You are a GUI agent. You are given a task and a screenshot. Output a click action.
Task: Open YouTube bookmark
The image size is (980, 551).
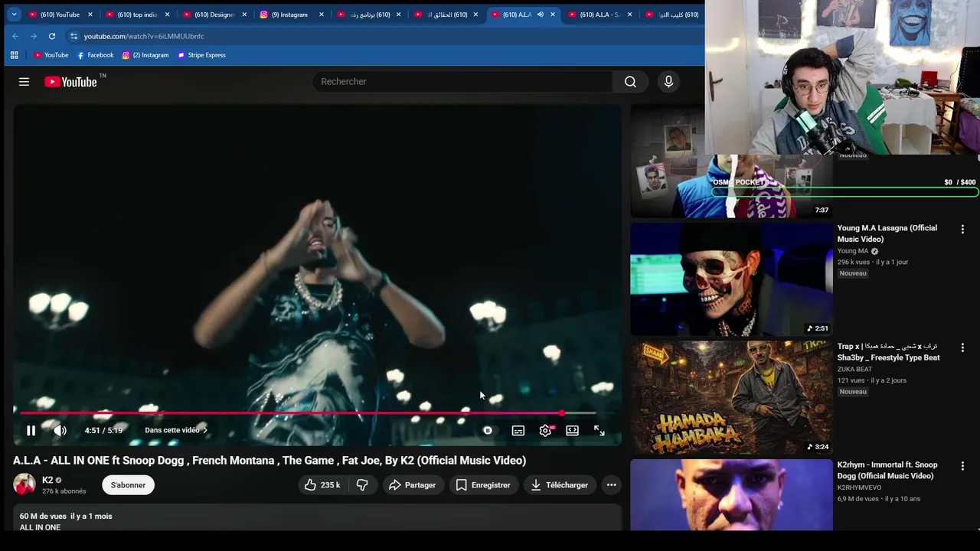51,55
